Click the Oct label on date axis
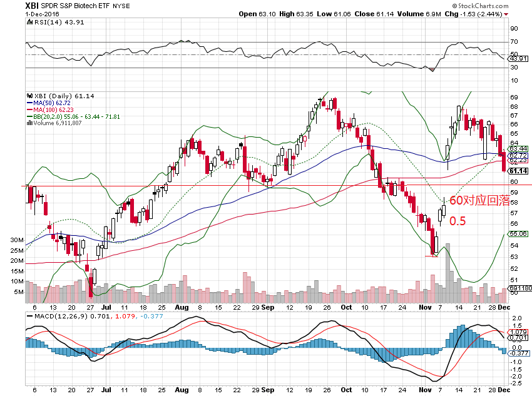 coord(346,307)
